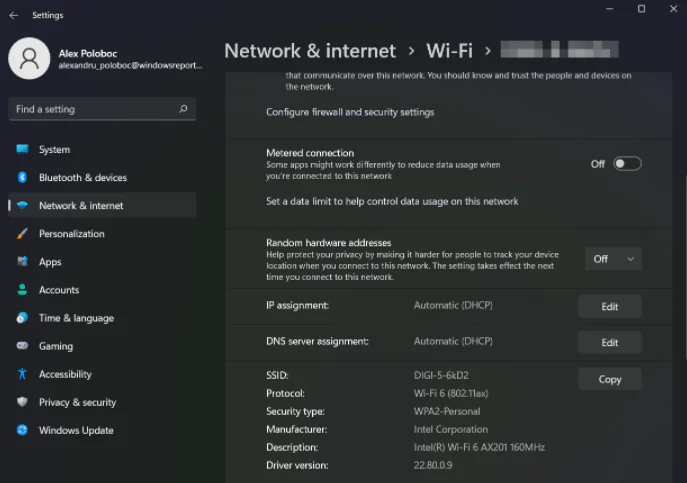Click the Time & language globe icon
This screenshot has width=687, height=483.
(22, 318)
